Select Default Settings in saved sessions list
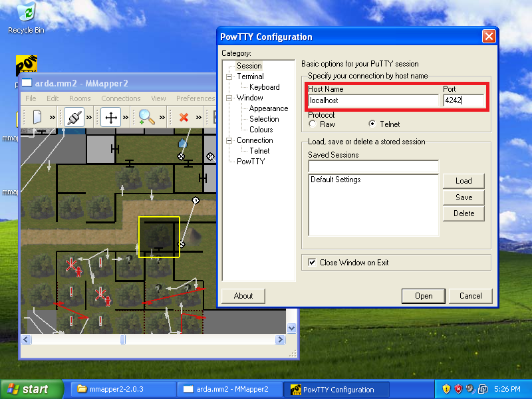 pos(336,180)
